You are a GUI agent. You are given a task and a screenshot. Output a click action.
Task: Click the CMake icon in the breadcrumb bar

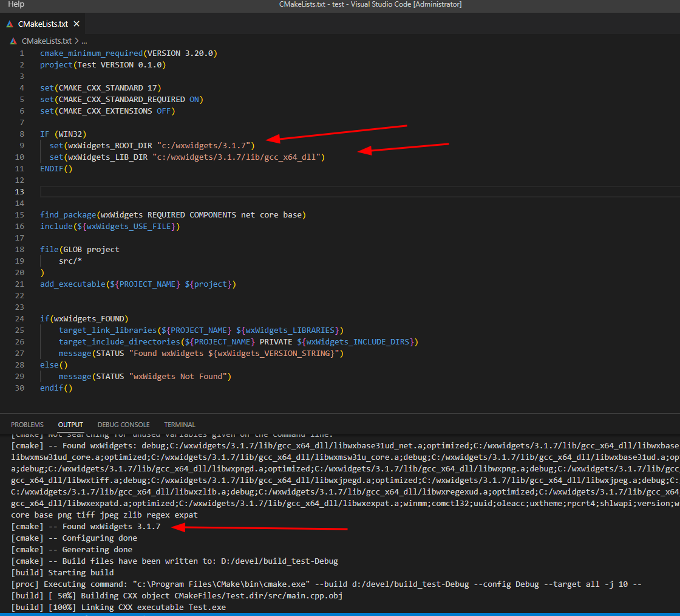tap(13, 41)
